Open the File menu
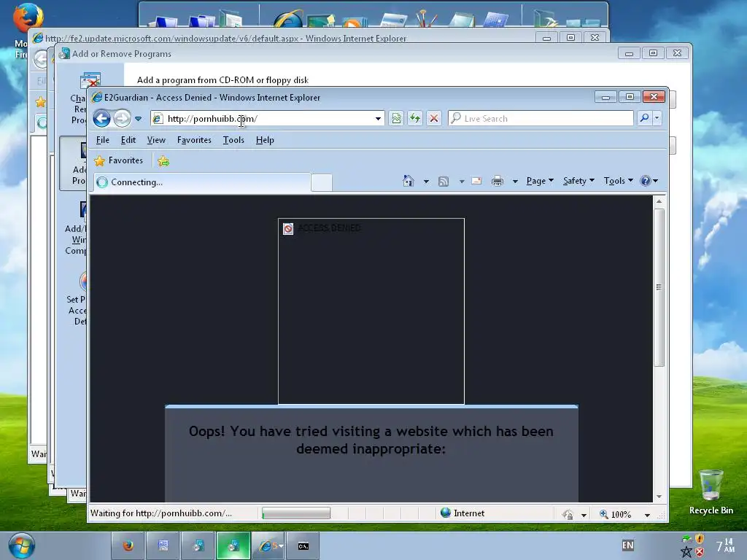Viewport: 747px width, 560px height. pyautogui.click(x=102, y=140)
